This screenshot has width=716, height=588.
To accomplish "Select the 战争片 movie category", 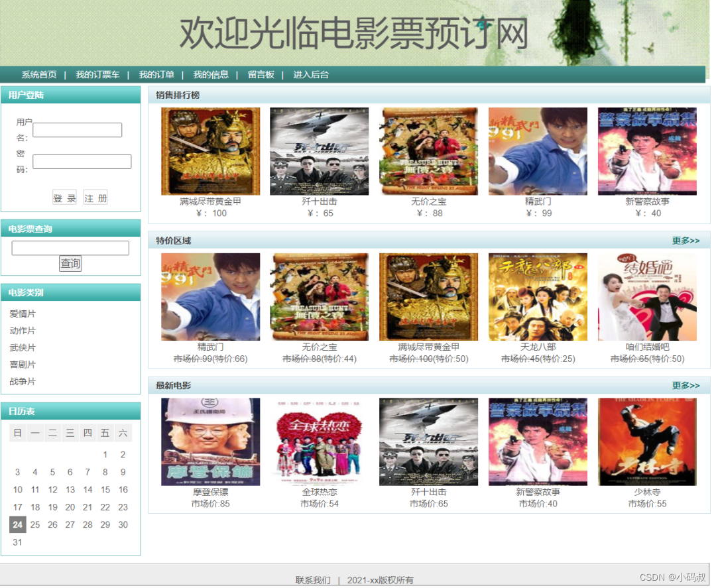I will 23,382.
